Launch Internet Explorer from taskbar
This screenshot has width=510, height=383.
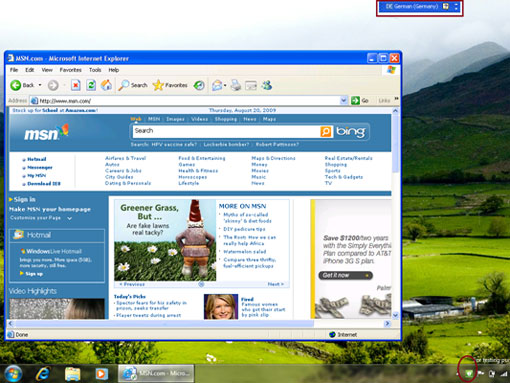point(43,374)
